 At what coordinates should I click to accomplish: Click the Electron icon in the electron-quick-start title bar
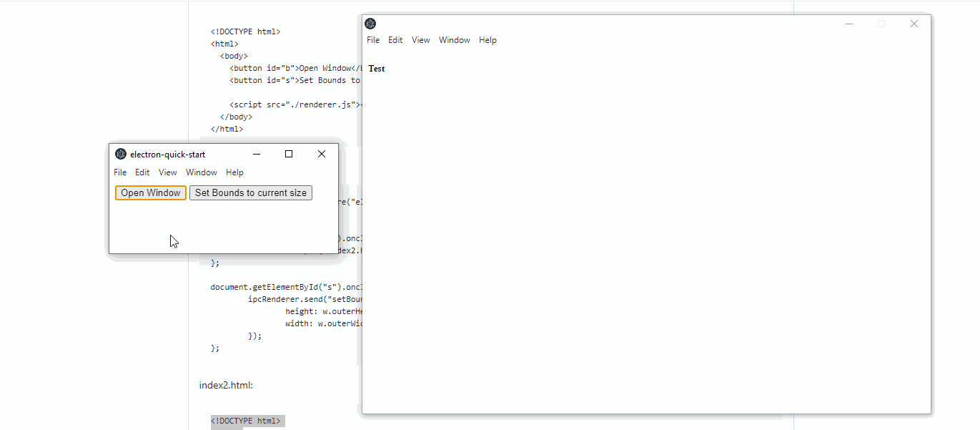click(120, 153)
